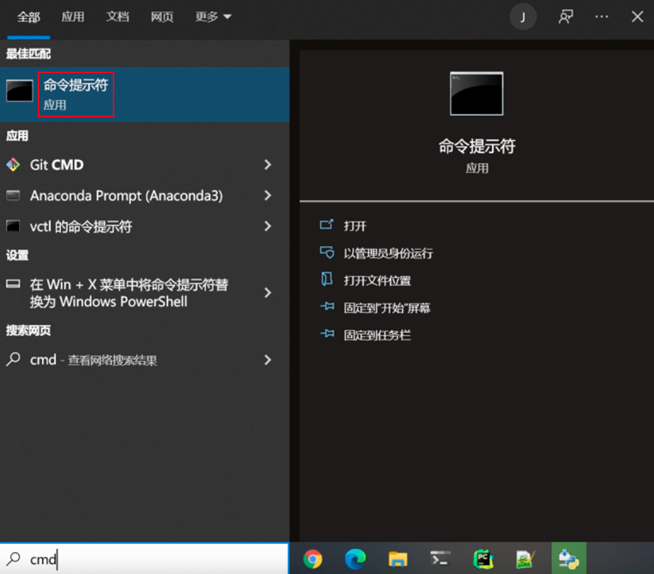Screen dimensions: 654x574
Task: Click the open file location icon
Action: click(x=327, y=279)
